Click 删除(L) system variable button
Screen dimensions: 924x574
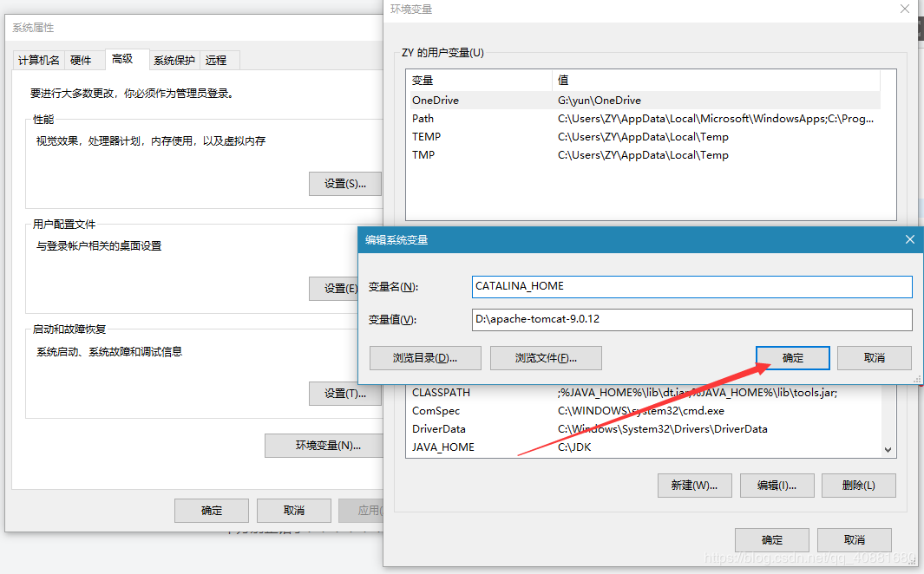coord(859,485)
